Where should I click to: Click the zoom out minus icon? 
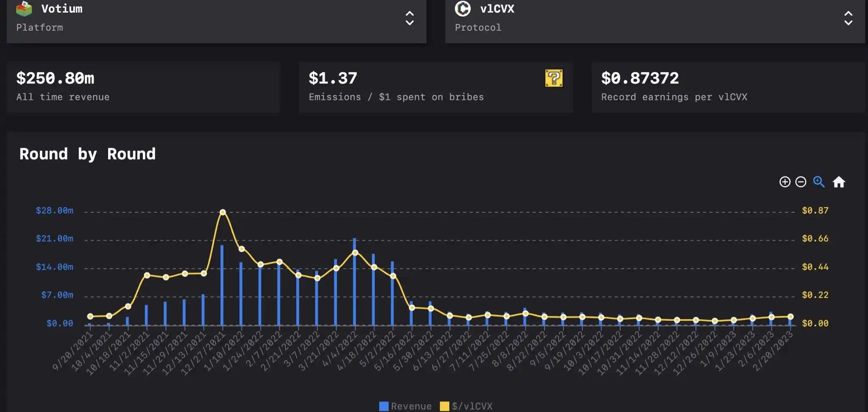pos(801,182)
